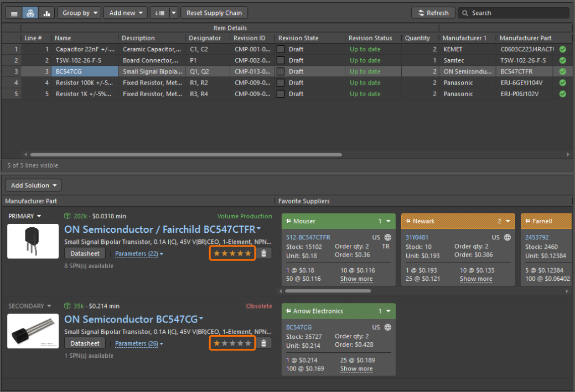Click Show more on Arrow Electronics price breaks

pos(356,369)
